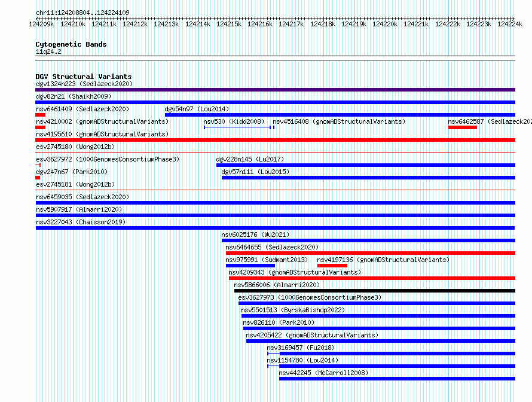Click the nsv975991 (Sudmant2013) label

267,260
